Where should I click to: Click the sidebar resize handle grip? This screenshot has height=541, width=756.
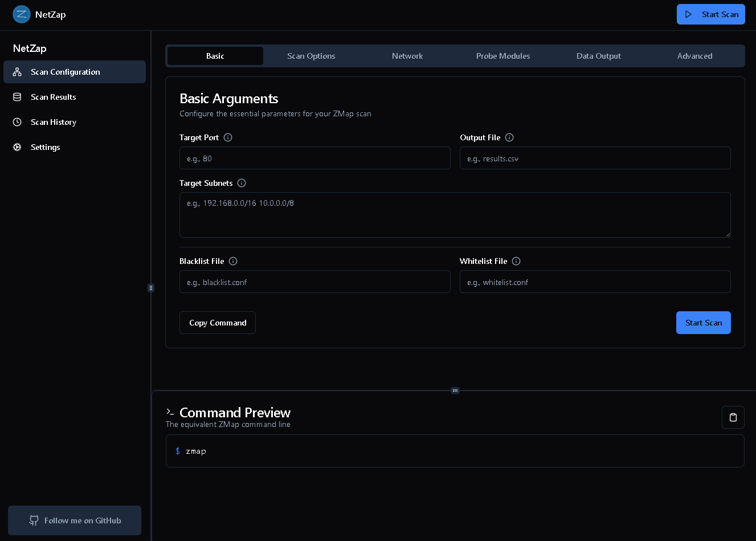click(151, 288)
